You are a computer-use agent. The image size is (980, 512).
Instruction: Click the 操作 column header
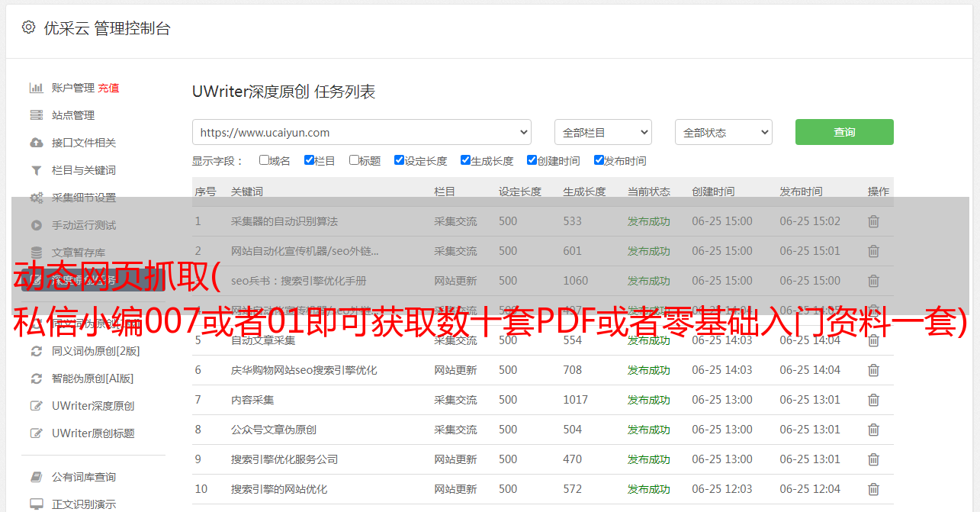(x=879, y=192)
